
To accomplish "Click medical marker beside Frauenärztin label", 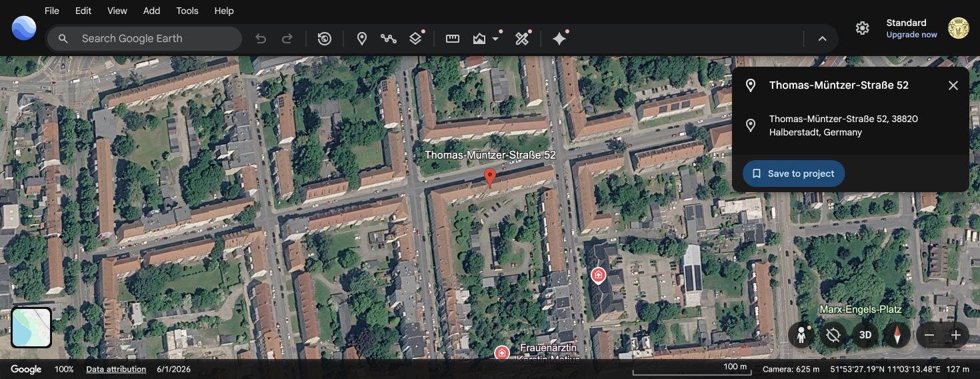I will tap(501, 352).
